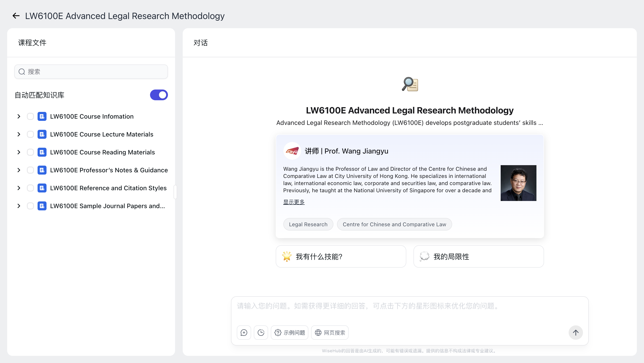644x363 pixels.
Task: Select checkbox for Course Reading Materials
Action: coord(30,152)
